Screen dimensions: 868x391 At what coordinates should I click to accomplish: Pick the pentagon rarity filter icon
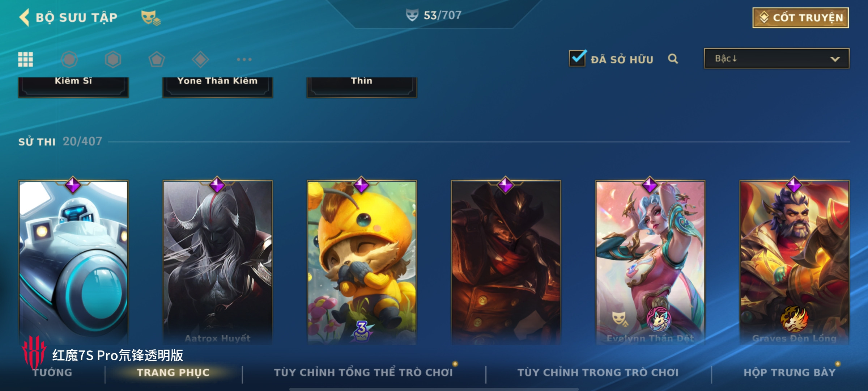click(157, 59)
